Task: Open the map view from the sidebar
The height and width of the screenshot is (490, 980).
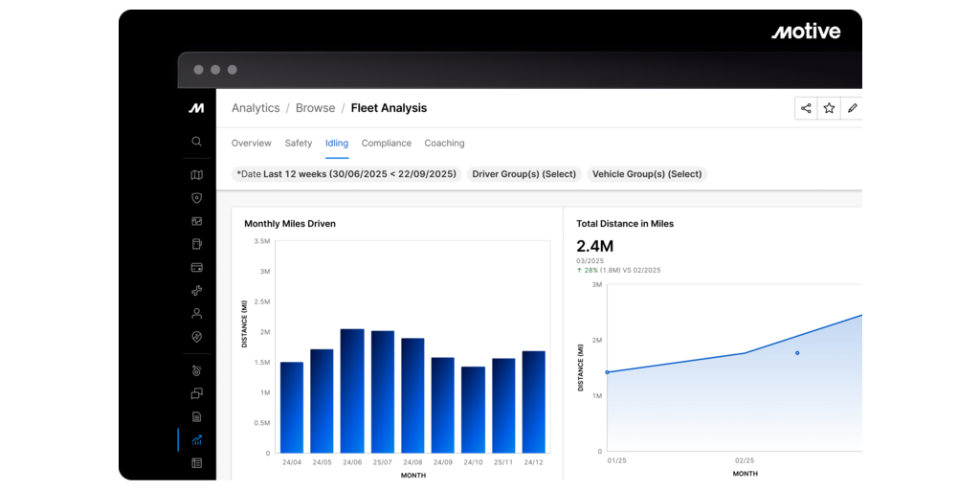Action: 196,175
